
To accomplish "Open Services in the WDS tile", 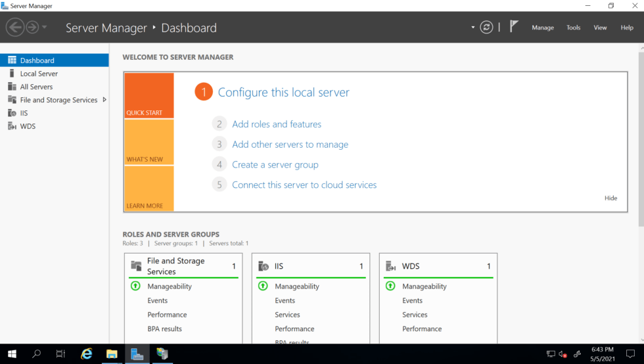I will click(415, 315).
